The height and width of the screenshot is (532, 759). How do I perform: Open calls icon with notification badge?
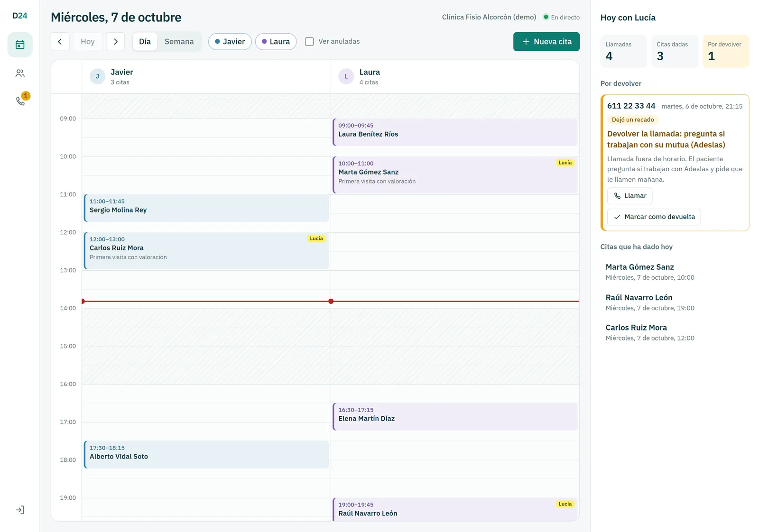coord(20,101)
